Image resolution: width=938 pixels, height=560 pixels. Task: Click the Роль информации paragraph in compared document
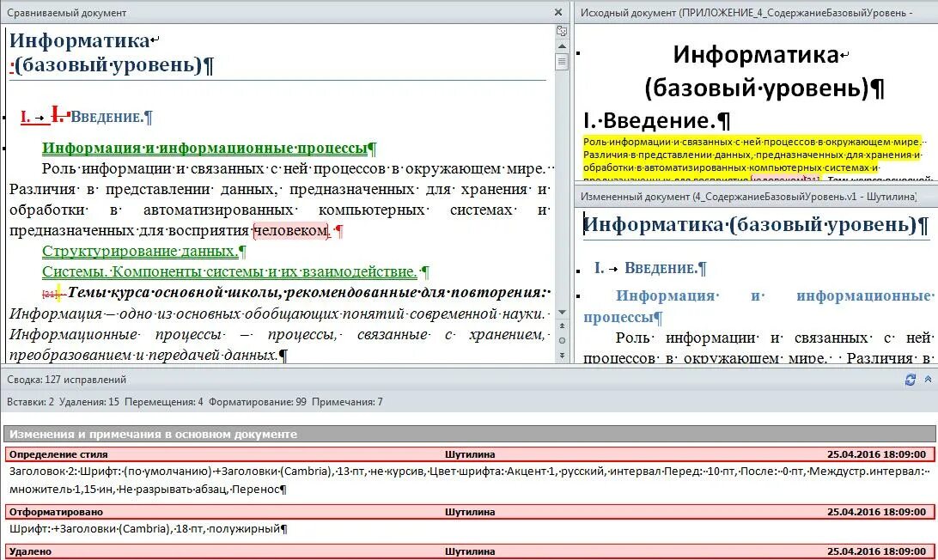pos(279,199)
